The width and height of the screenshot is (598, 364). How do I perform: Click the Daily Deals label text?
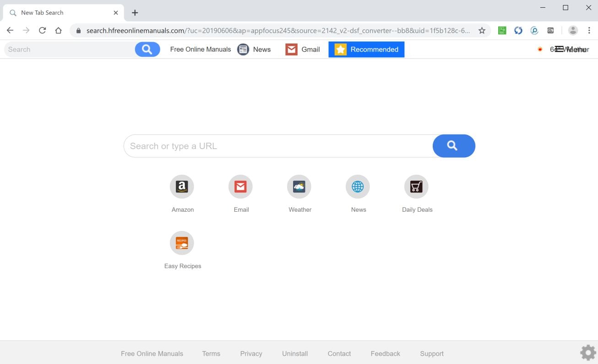pyautogui.click(x=417, y=209)
